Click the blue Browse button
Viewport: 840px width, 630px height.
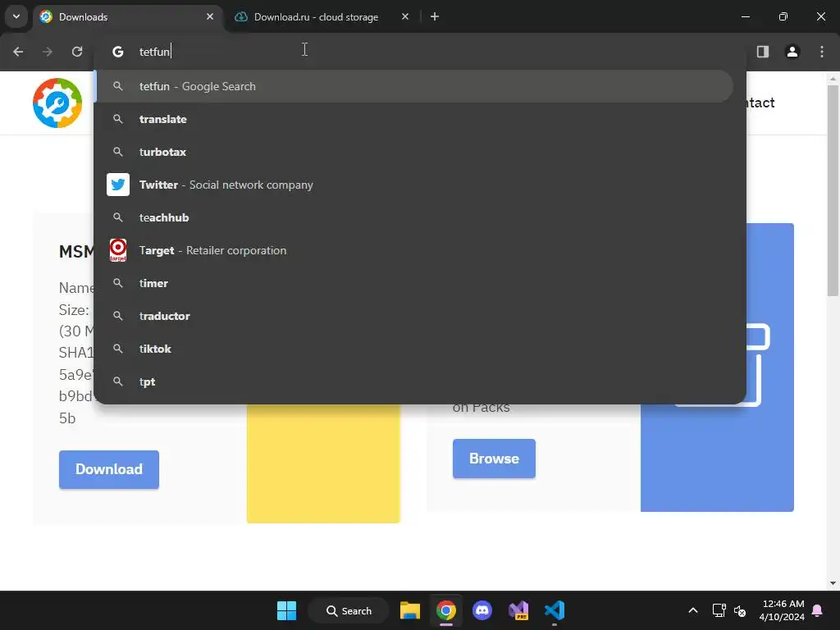[x=494, y=459]
